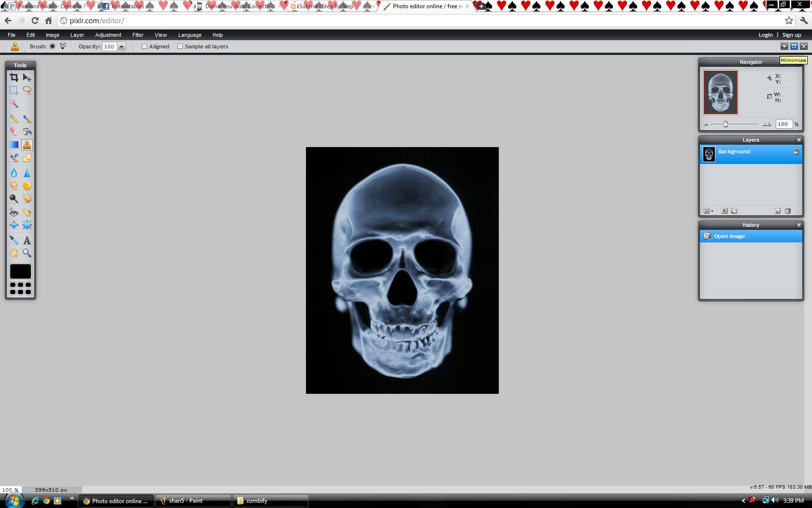Open the Help menu
The height and width of the screenshot is (508, 812).
217,35
